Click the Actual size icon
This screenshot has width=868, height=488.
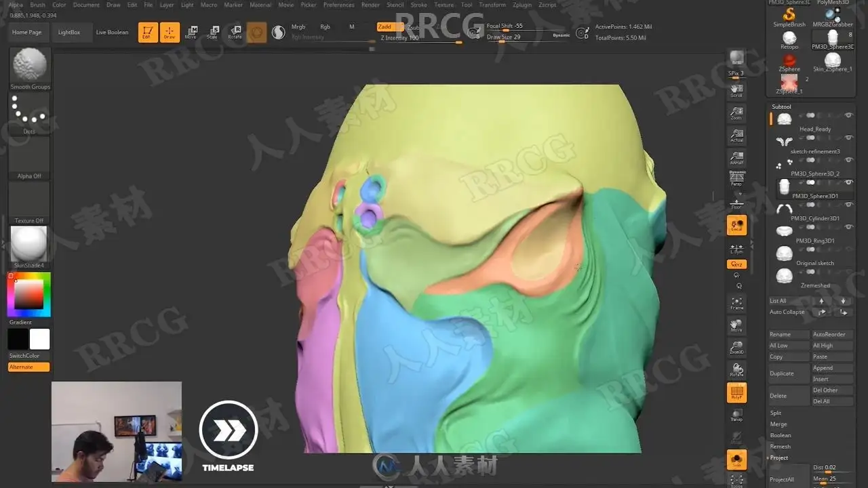(x=736, y=135)
